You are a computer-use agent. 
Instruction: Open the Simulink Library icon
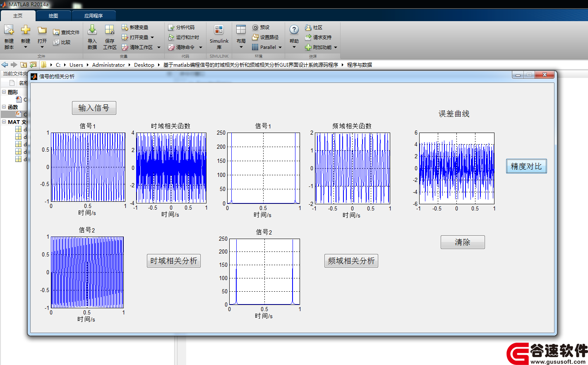pos(219,30)
